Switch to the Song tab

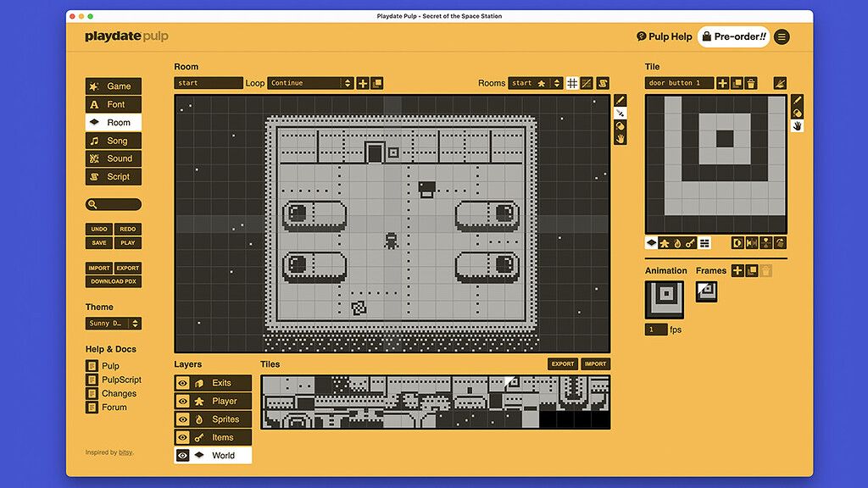pos(113,140)
